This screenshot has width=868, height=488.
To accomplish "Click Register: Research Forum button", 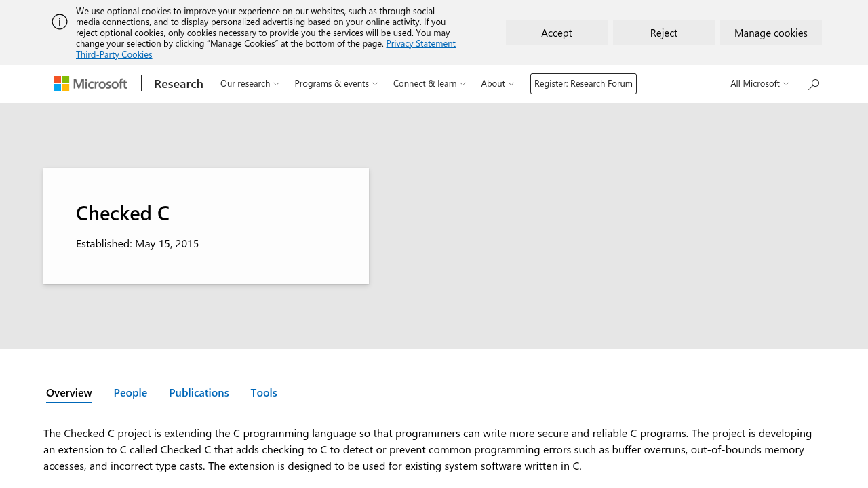I will point(583,83).
